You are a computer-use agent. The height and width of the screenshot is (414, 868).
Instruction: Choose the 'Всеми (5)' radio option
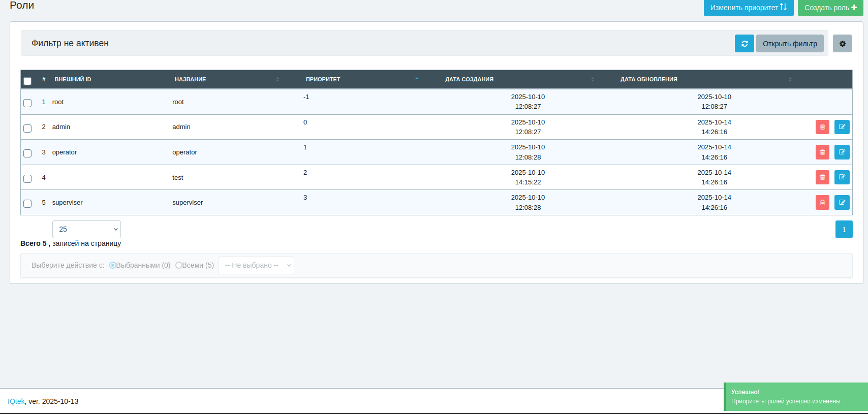click(x=179, y=265)
